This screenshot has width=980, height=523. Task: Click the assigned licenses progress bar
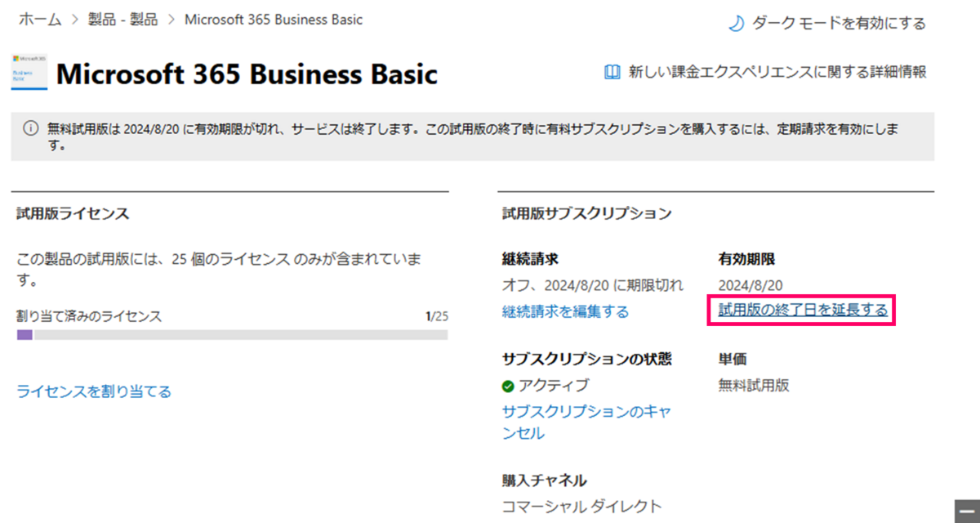(x=232, y=335)
